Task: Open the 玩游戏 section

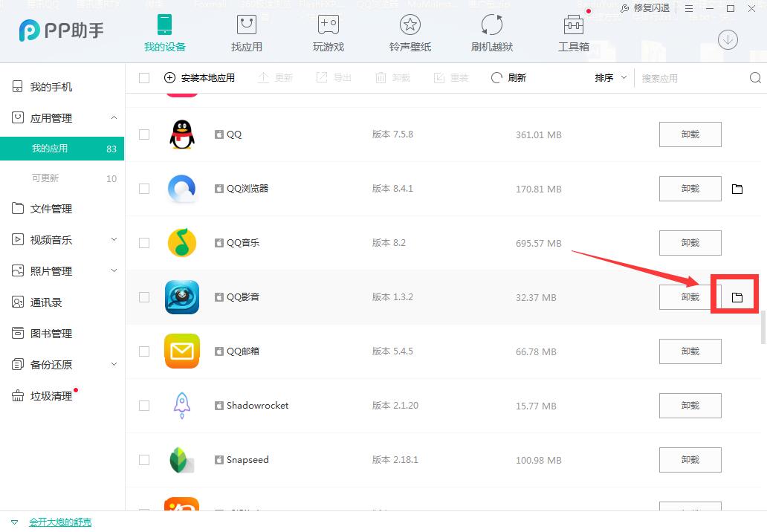Action: [329, 33]
